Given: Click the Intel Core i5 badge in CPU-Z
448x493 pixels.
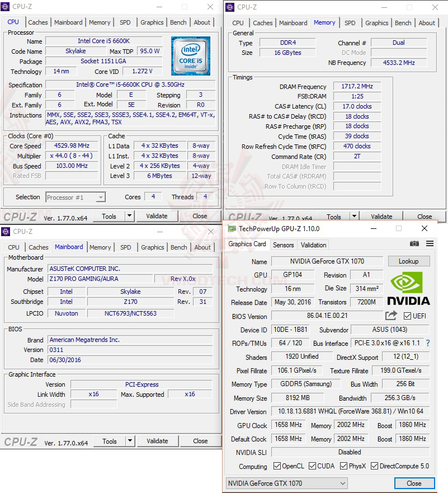Looking at the screenshot, I should (191, 55).
